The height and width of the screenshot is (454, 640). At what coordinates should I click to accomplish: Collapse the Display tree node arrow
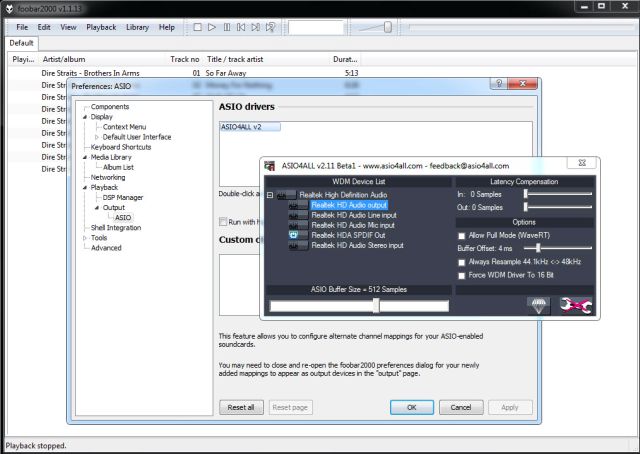(x=85, y=117)
